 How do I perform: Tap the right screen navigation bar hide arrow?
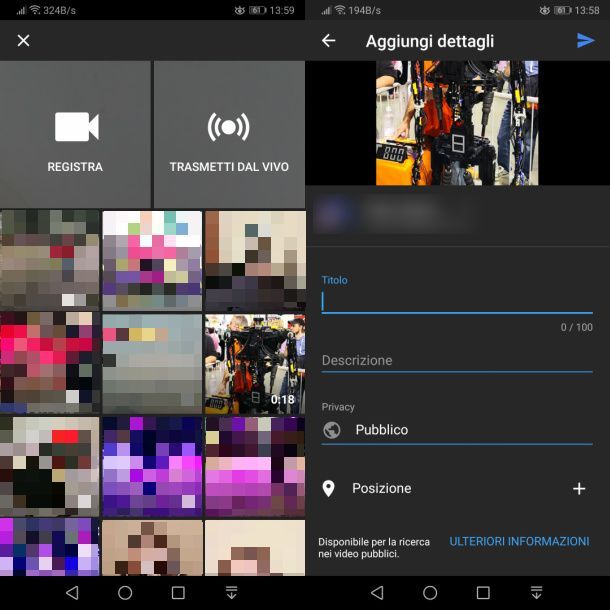click(x=536, y=592)
